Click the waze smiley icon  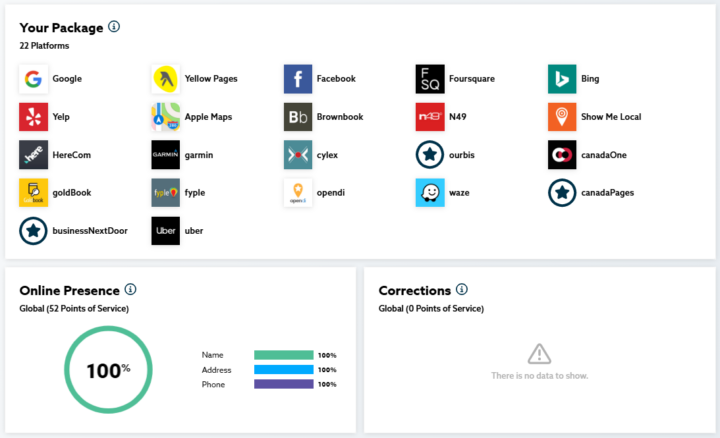click(x=430, y=193)
